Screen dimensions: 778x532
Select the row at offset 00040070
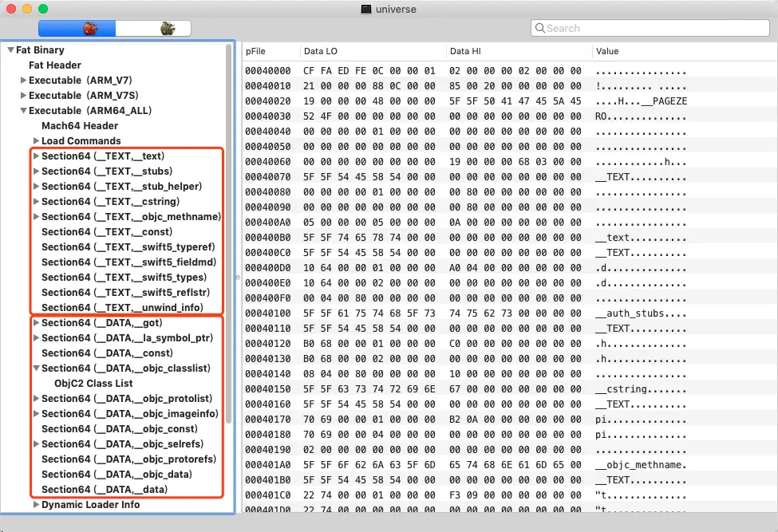[510, 177]
